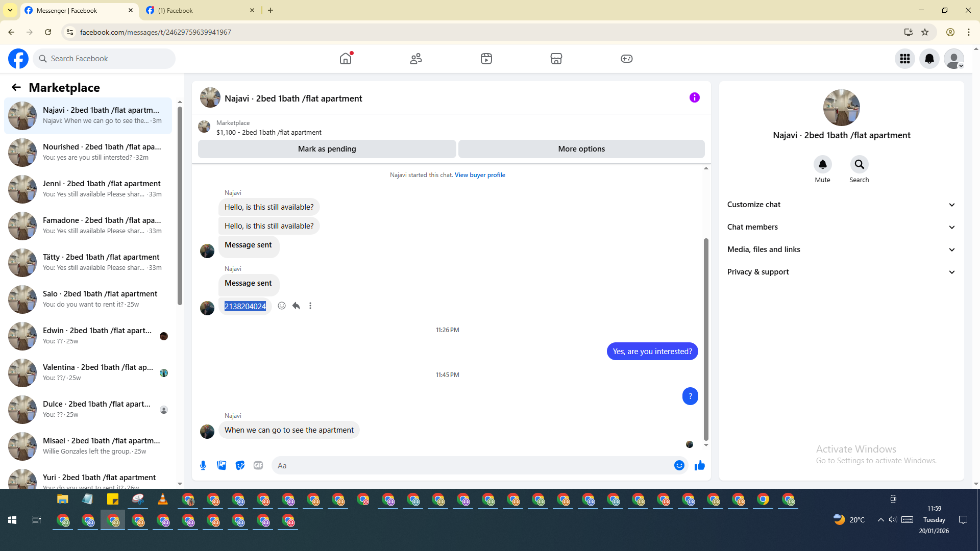Click More options for the listing
Viewport: 980px width, 551px height.
[x=581, y=149]
